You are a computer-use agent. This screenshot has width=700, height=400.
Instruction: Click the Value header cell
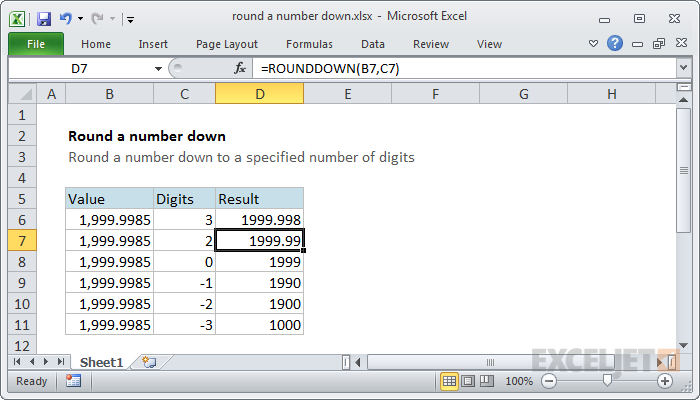coord(109,199)
